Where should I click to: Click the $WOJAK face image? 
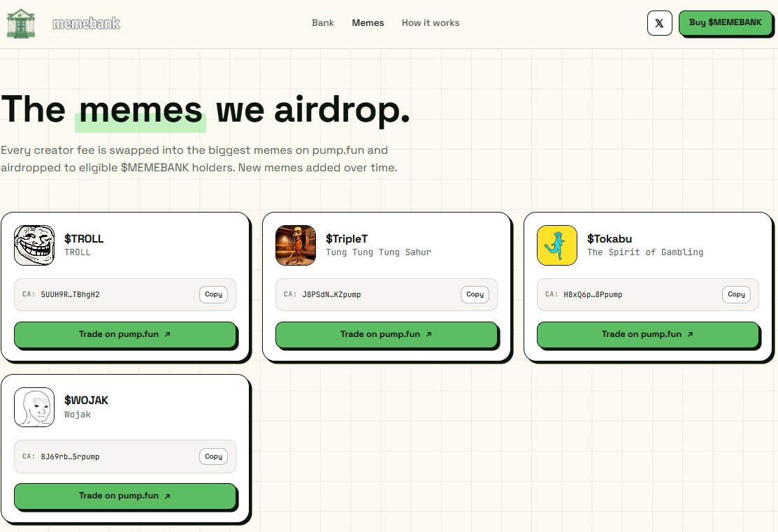(34, 407)
